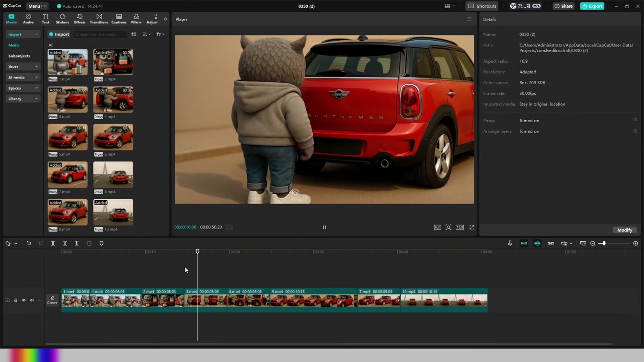Select Subprojects in the left sidebar
The image size is (644, 362).
(x=19, y=56)
